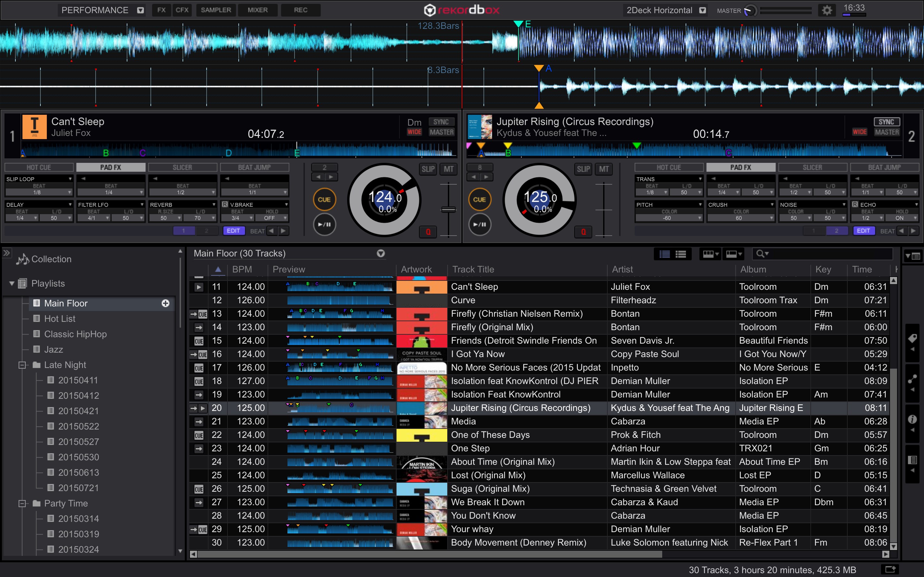Collapse the Late Night folder
This screenshot has height=577, width=924.
(22, 365)
